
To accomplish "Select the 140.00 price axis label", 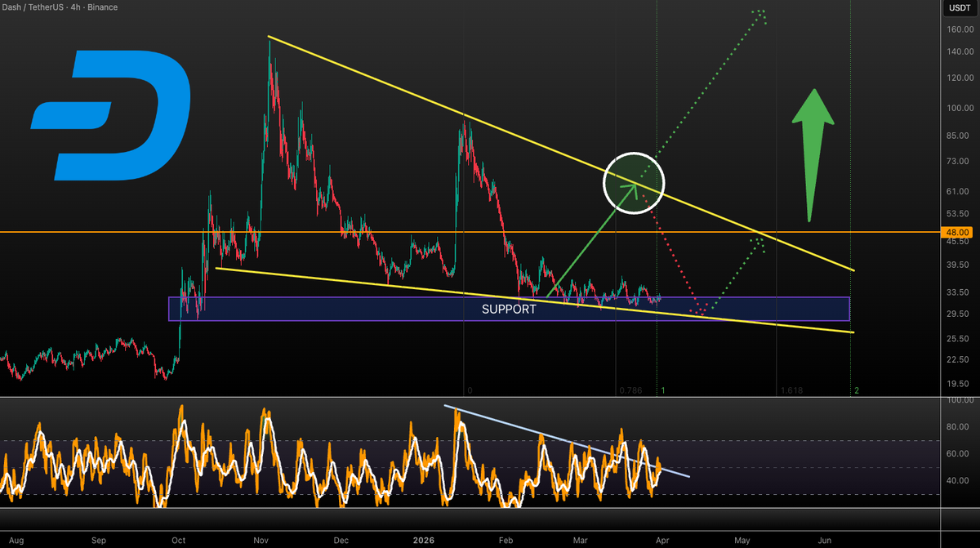I will point(959,52).
